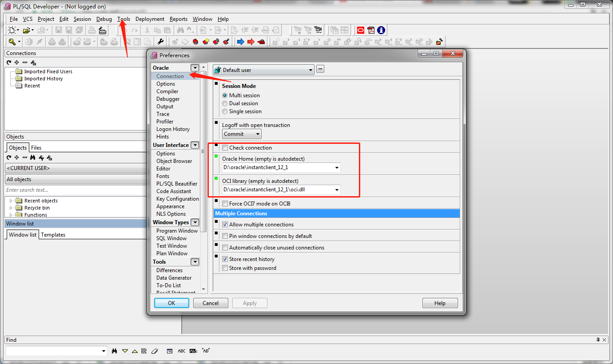Click the blue information icon in toolbar
Screen dimensions: 613x364
point(381,30)
